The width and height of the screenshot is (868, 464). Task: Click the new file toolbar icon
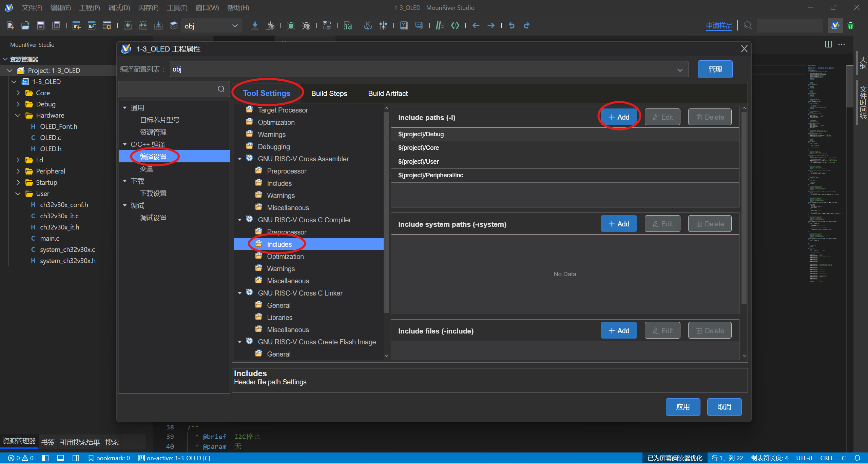tap(11, 25)
